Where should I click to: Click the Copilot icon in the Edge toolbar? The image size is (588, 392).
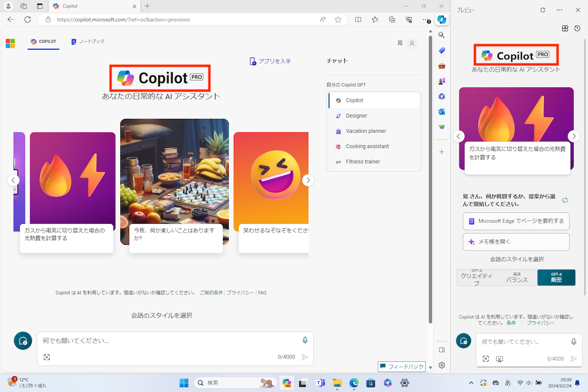[x=441, y=20]
